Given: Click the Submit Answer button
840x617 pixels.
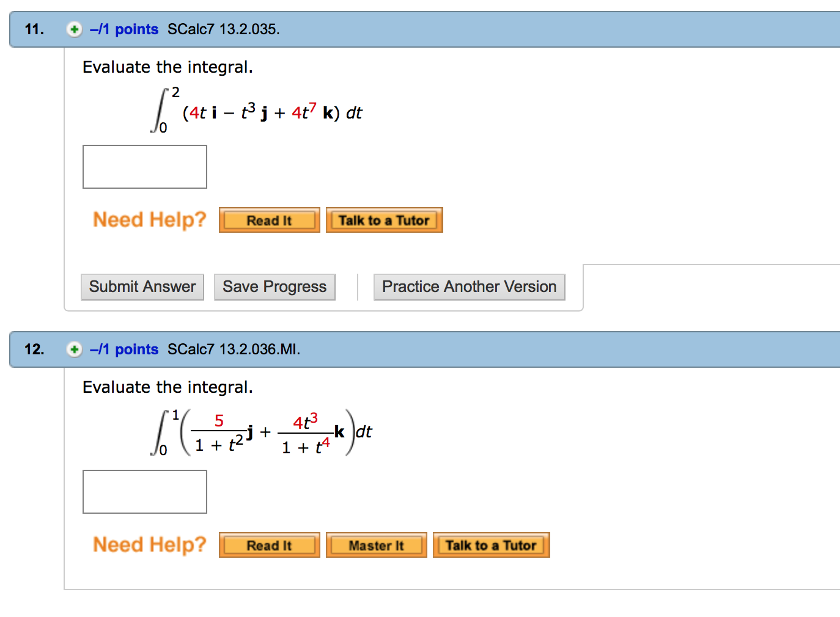Looking at the screenshot, I should 142,287.
